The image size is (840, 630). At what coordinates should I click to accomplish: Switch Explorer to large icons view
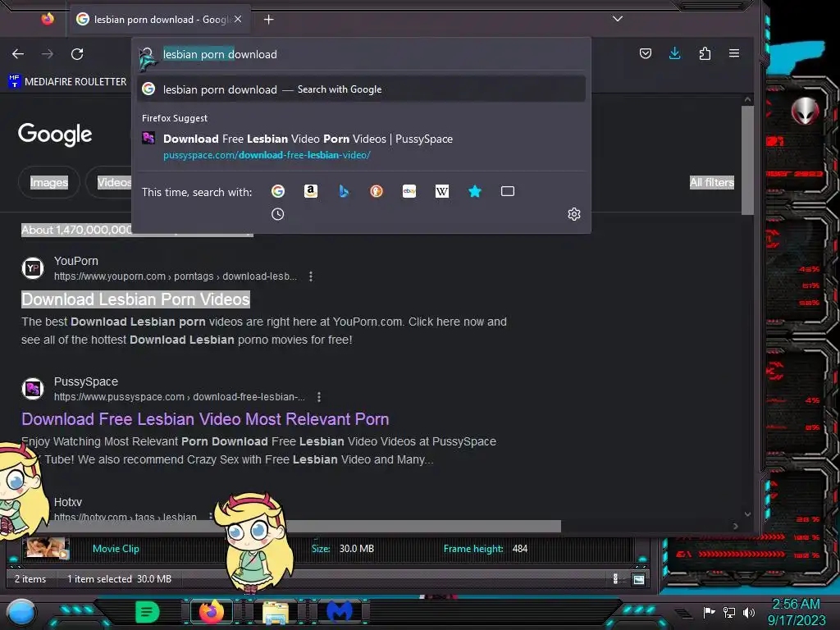[x=638, y=579]
